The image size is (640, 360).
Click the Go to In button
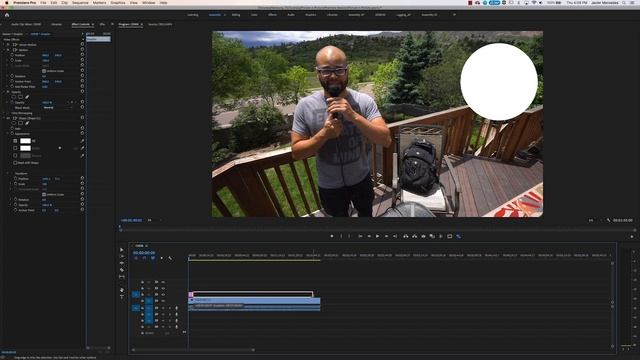point(360,236)
